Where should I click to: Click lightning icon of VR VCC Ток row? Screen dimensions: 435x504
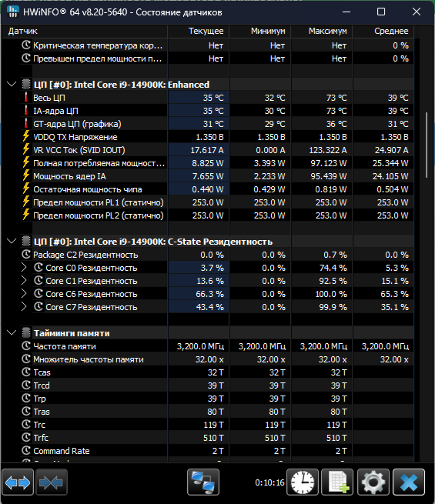pyautogui.click(x=26, y=150)
